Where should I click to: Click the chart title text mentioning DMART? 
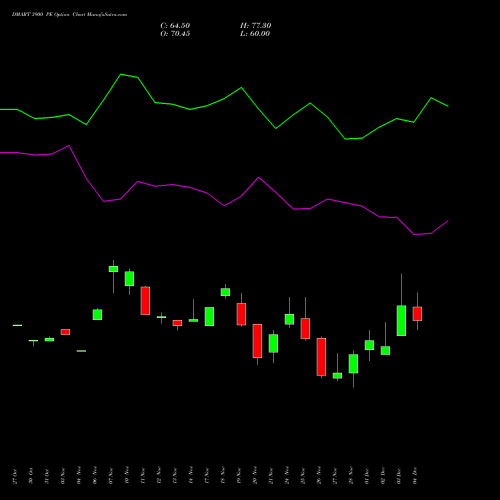pos(69,15)
